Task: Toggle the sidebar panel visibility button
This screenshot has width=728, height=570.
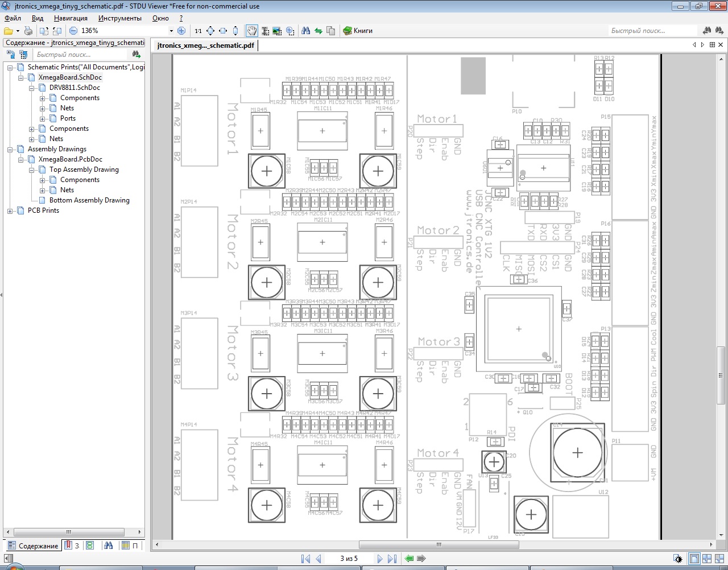Action: [8, 559]
